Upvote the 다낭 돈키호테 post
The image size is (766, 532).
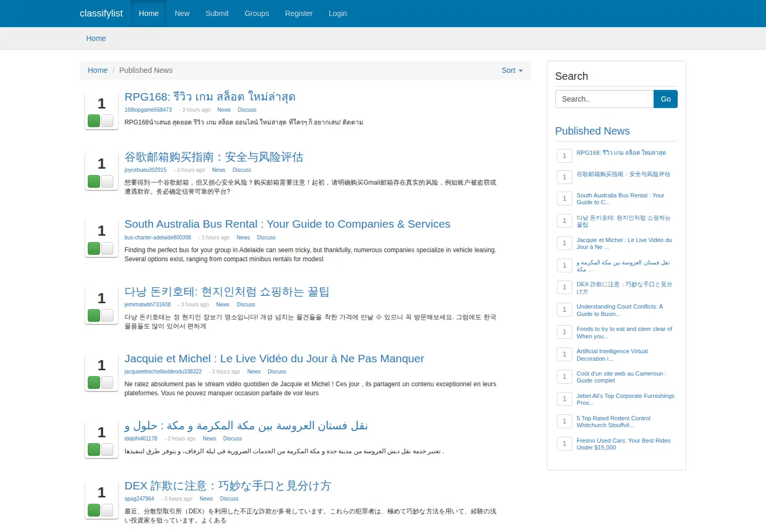point(94,315)
